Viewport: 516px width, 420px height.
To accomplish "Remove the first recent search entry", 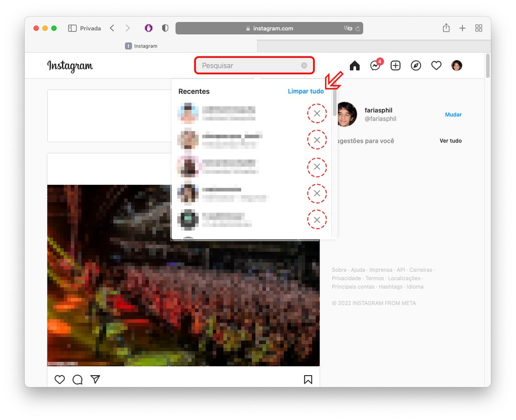I will pyautogui.click(x=317, y=114).
